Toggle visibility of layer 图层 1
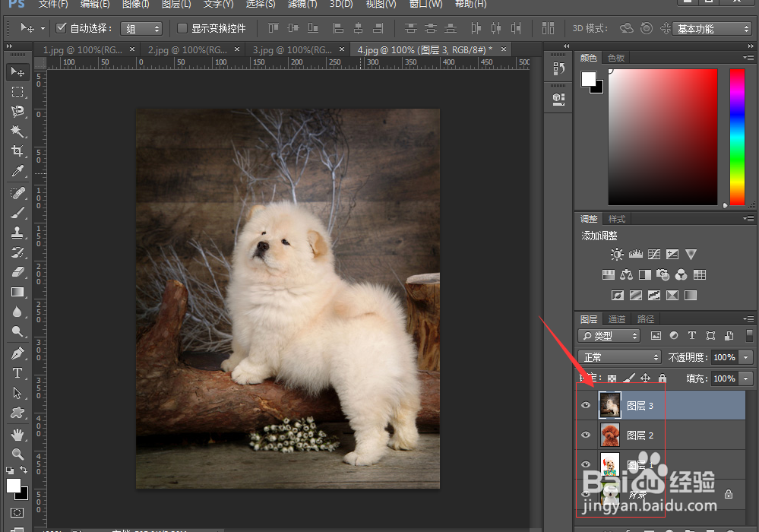The image size is (759, 532). (586, 464)
